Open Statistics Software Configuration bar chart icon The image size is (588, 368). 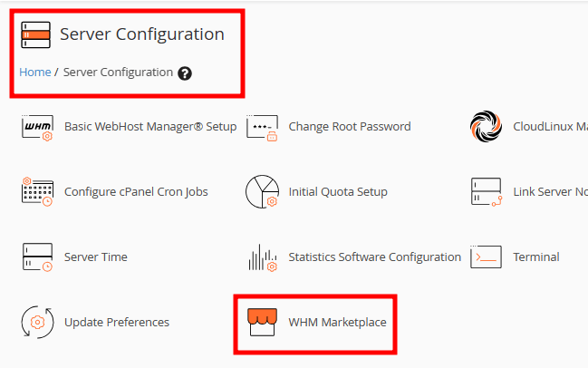(262, 257)
